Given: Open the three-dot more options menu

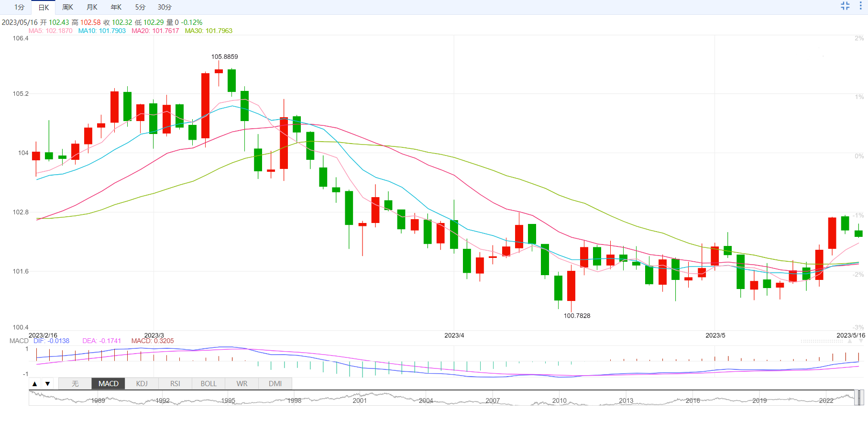Looking at the screenshot, I should pyautogui.click(x=860, y=6).
